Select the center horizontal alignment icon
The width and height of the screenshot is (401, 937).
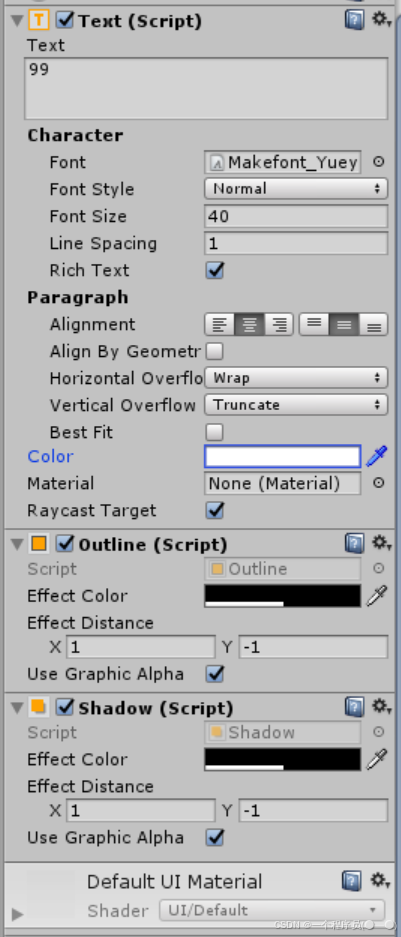pyautogui.click(x=250, y=324)
